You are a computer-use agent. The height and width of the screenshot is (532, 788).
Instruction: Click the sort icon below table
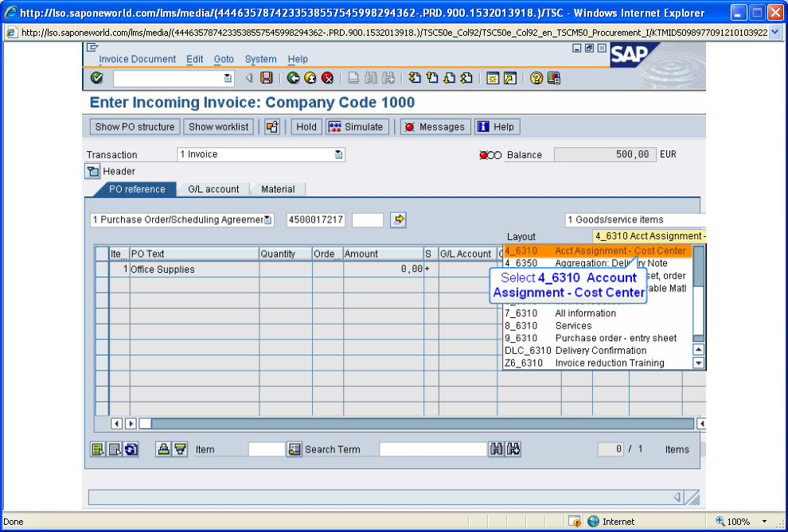[163, 449]
